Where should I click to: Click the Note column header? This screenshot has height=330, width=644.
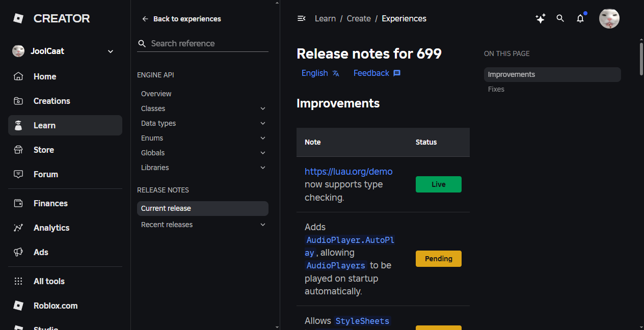(313, 142)
